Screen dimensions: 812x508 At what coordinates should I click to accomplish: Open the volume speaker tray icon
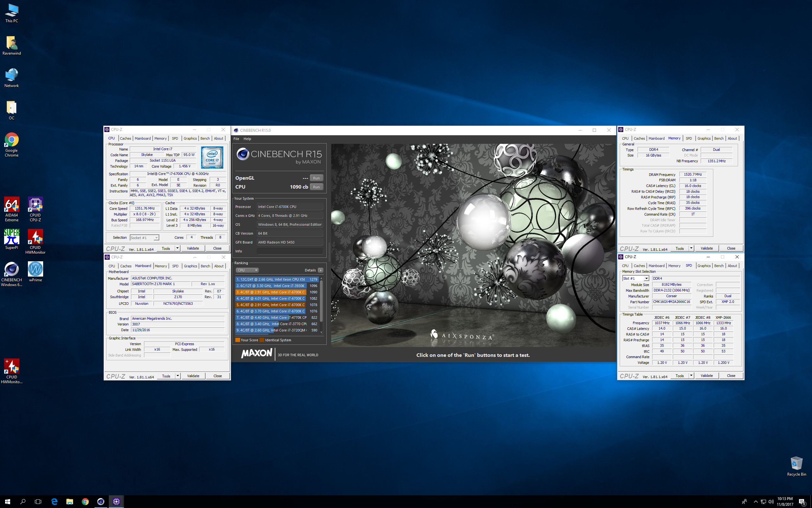click(x=771, y=502)
